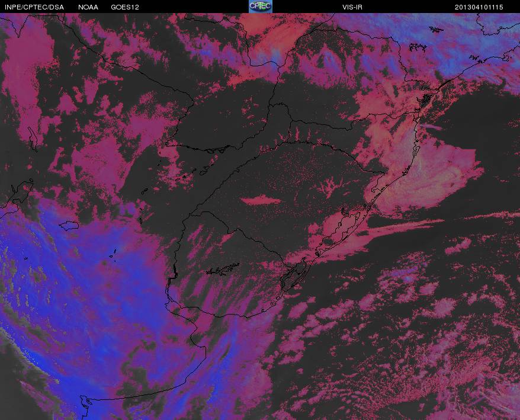Select the INPE/CPTEC/DSA header text
The width and height of the screenshot is (520, 420).
[34, 7]
